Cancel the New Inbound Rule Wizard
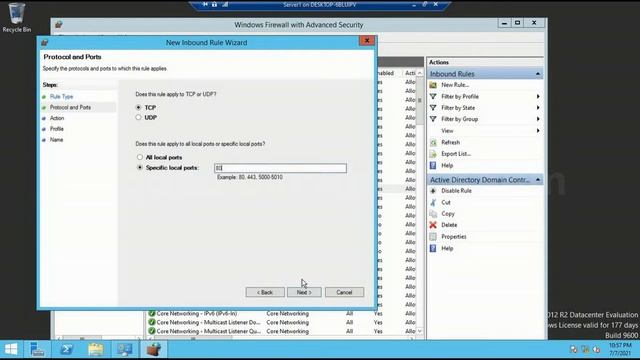This screenshot has width=640, height=360. point(344,292)
